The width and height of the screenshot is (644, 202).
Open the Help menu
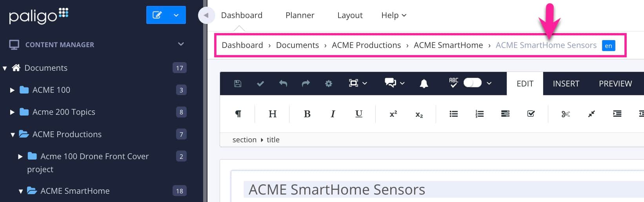(x=393, y=15)
